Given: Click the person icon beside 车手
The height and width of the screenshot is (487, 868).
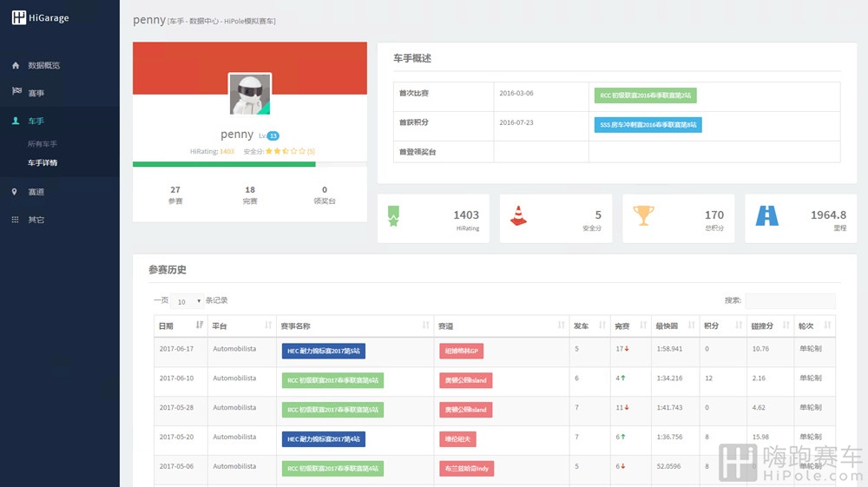Looking at the screenshot, I should pyautogui.click(x=16, y=121).
